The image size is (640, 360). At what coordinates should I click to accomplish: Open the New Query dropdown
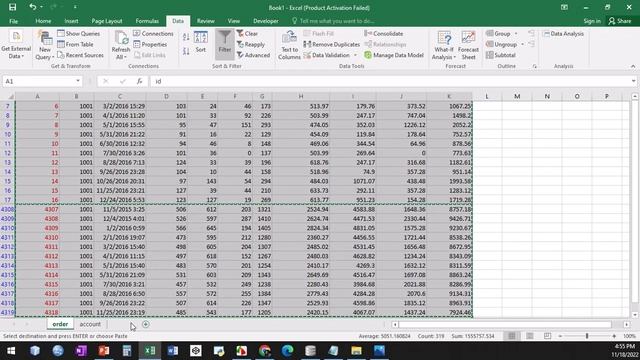pos(45,46)
